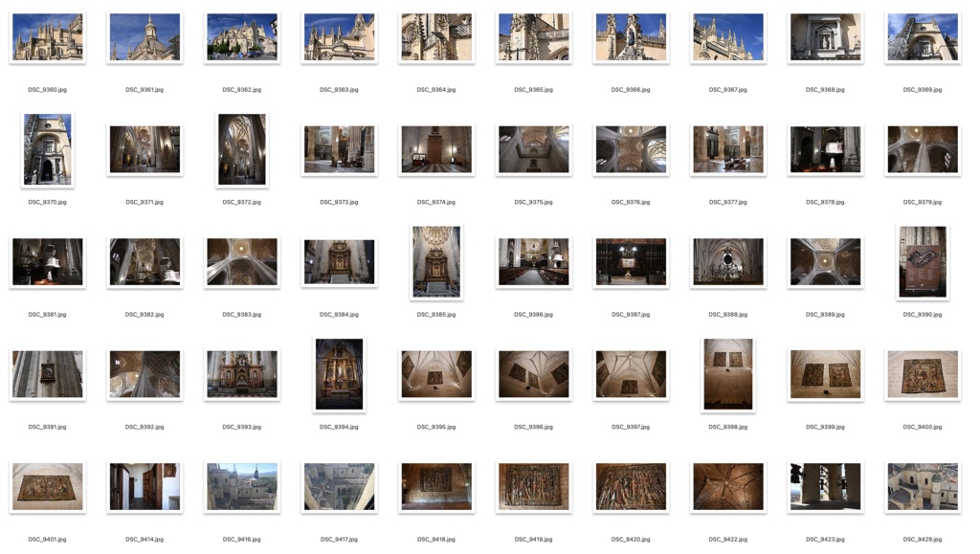Image resolution: width=980 pixels, height=554 pixels.
Task: Select the portrait DSC_9385.jpg altar thumbnail
Action: (436, 262)
